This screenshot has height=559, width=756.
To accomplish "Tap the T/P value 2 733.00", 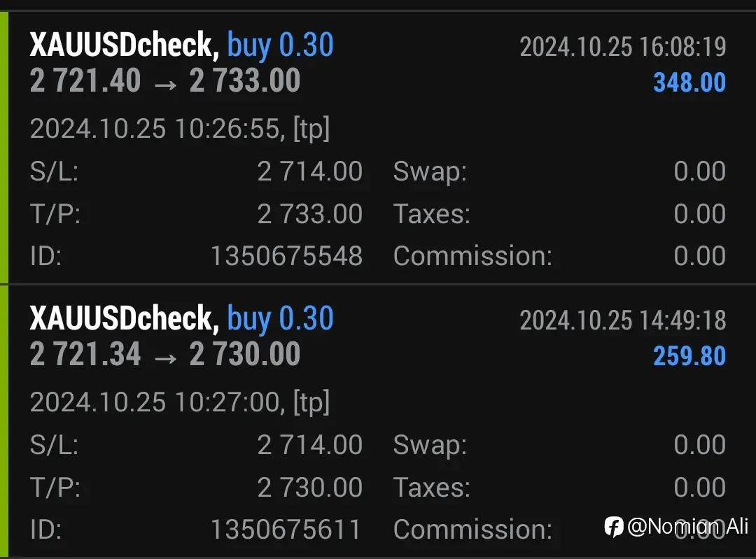I will 310,214.
